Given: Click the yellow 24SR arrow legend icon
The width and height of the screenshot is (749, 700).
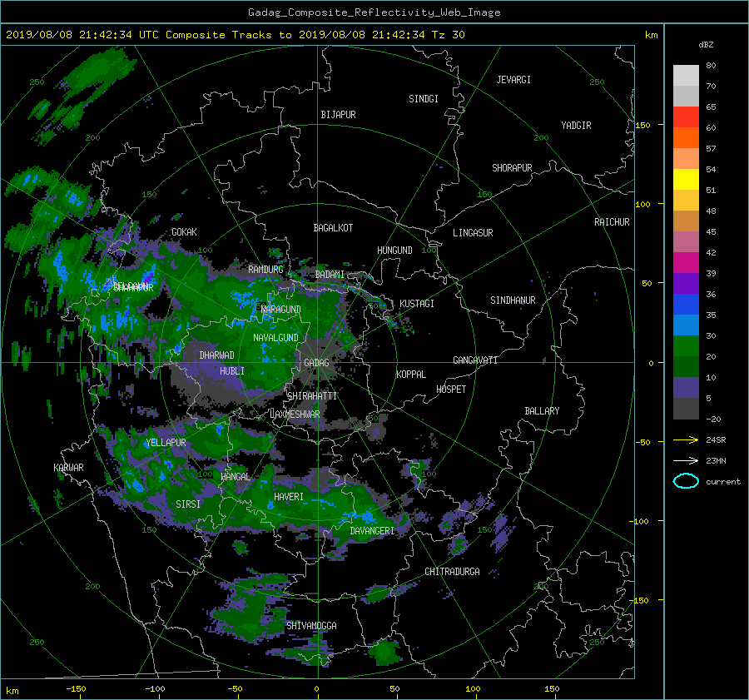Looking at the screenshot, I should [x=686, y=440].
